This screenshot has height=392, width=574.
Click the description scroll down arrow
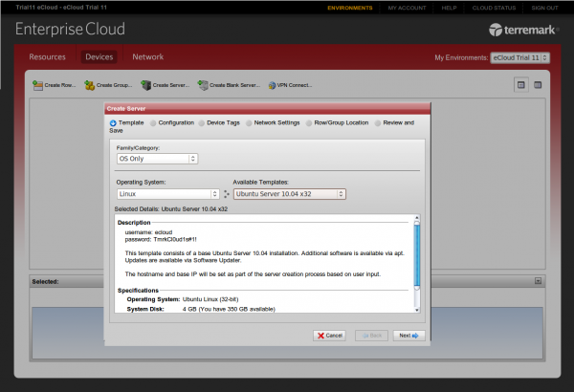[416, 310]
